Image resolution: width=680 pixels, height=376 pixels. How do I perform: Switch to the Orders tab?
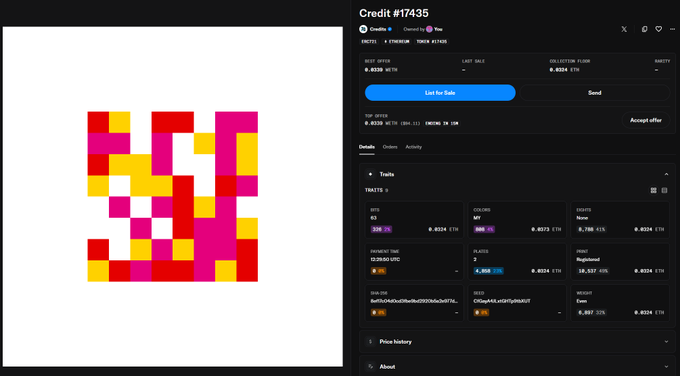(x=390, y=147)
